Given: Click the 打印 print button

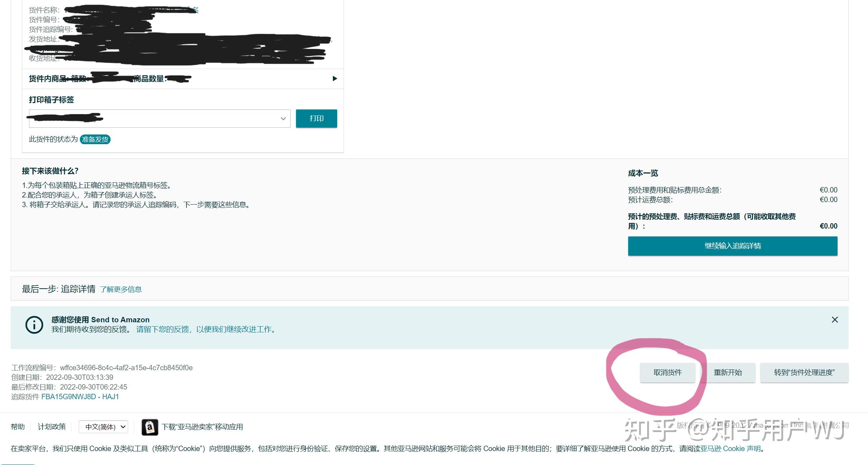Looking at the screenshot, I should click(316, 118).
